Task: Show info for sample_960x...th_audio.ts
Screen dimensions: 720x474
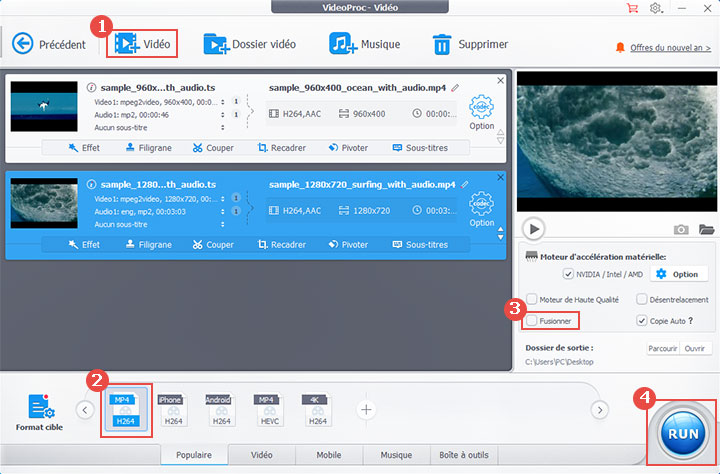Action: [x=91, y=87]
